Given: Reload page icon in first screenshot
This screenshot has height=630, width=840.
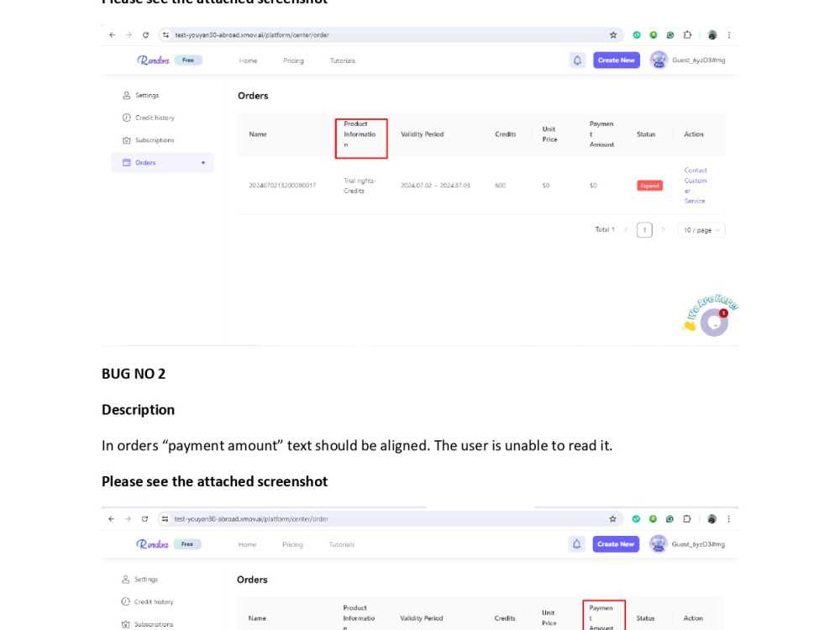Looking at the screenshot, I should (145, 34).
